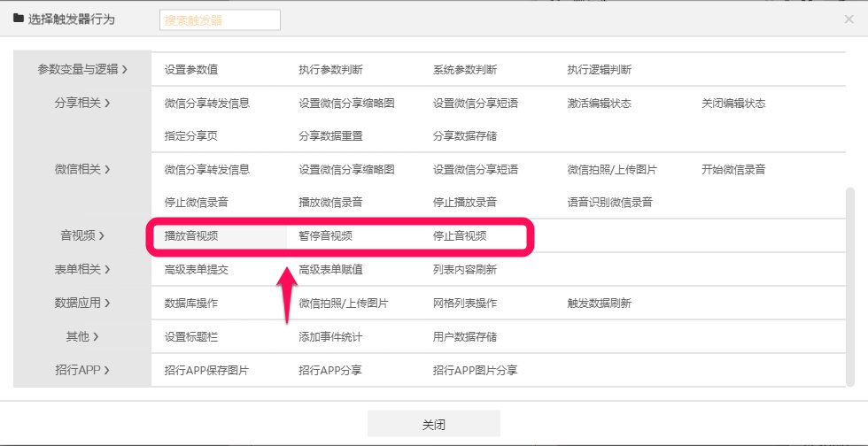
Task: Click the vertical scrollbar of action list
Action: click(x=851, y=283)
